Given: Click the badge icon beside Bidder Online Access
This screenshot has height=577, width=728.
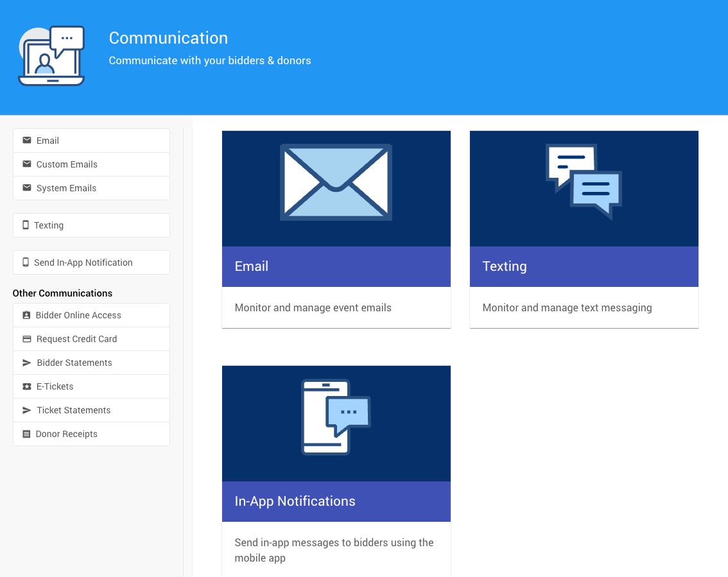Looking at the screenshot, I should pos(26,315).
